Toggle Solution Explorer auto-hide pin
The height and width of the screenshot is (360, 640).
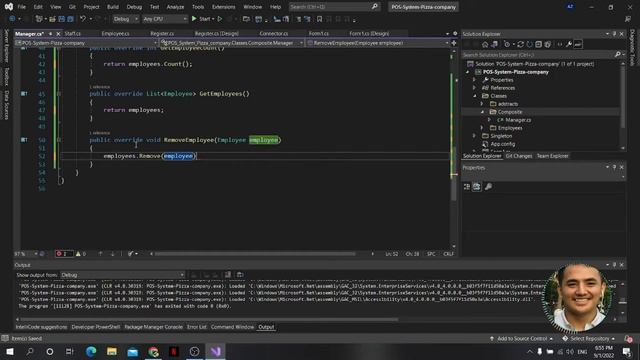point(614,34)
